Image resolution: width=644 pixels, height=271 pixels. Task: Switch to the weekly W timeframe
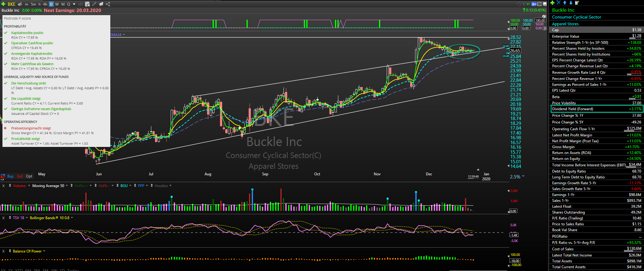(57, 4)
